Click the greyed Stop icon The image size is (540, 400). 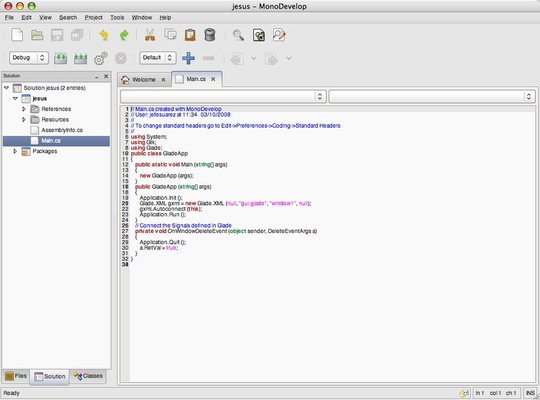click(x=121, y=58)
